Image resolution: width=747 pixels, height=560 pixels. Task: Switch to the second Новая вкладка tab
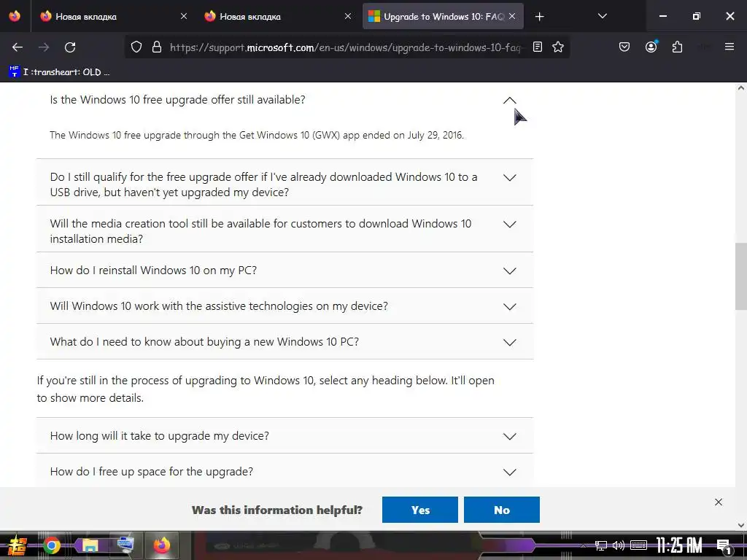pos(278,17)
